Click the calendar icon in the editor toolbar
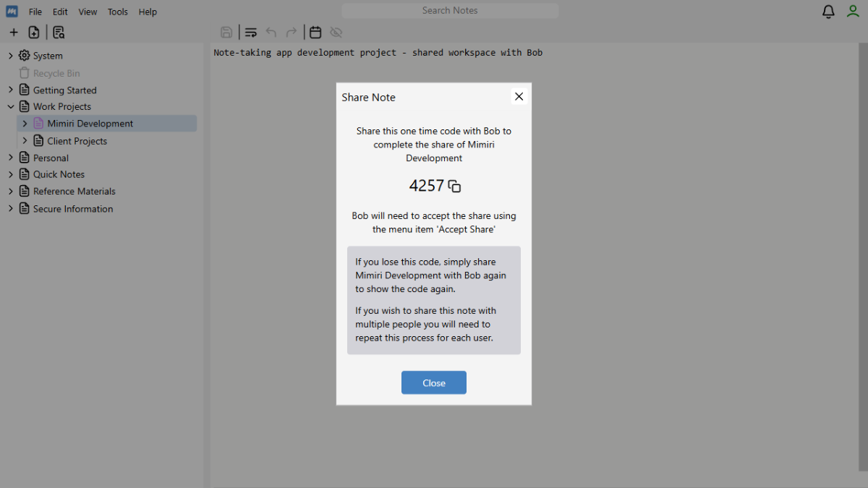868x488 pixels. click(x=315, y=33)
